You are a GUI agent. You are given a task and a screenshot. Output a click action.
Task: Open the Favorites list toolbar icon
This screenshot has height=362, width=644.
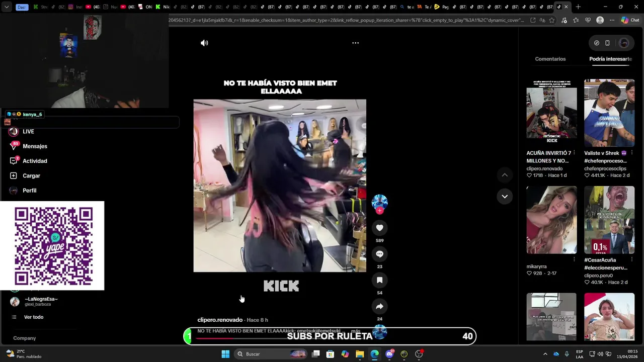(576, 20)
